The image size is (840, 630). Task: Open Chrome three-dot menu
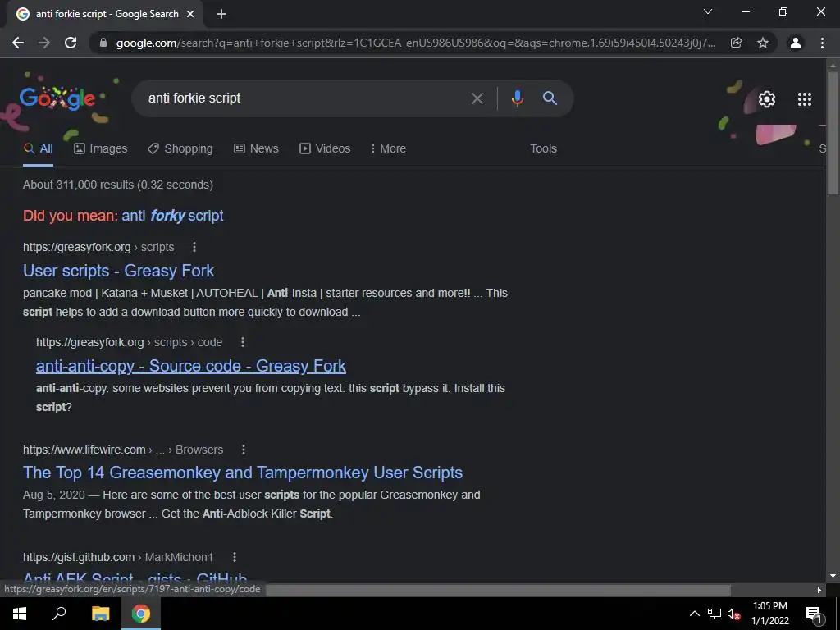[x=822, y=43]
